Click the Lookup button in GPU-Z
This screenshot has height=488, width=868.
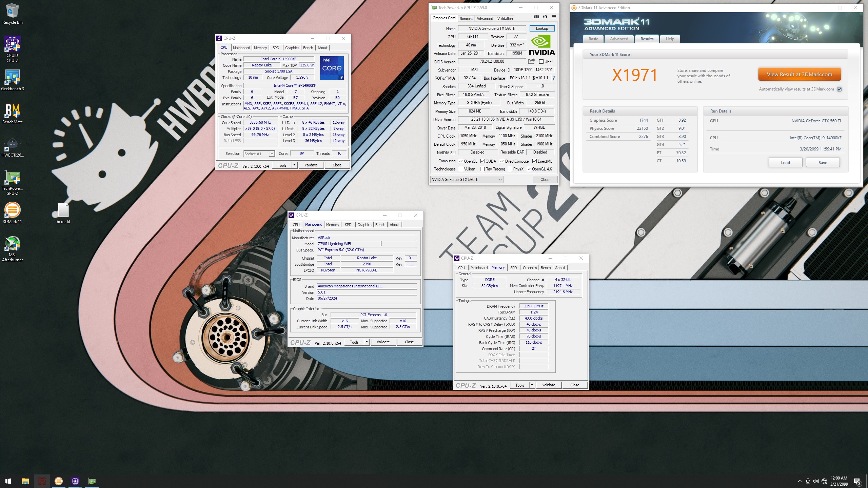542,28
